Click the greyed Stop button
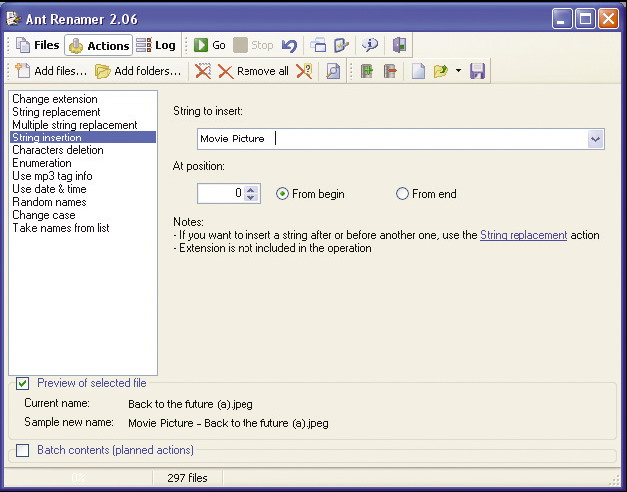The image size is (627, 492). (x=254, y=45)
